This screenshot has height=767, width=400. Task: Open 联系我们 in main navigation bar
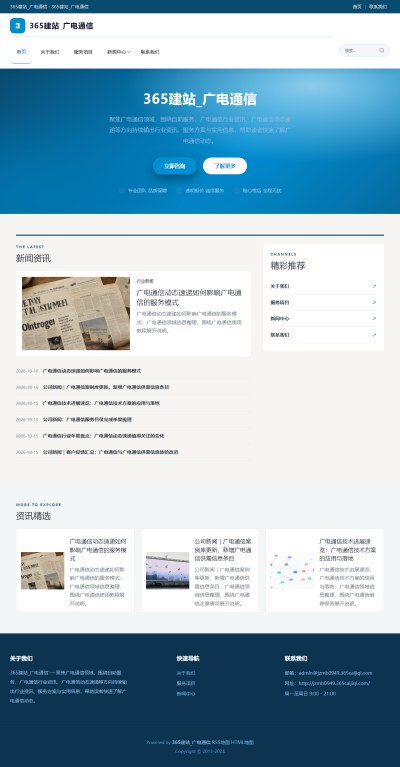pos(150,52)
